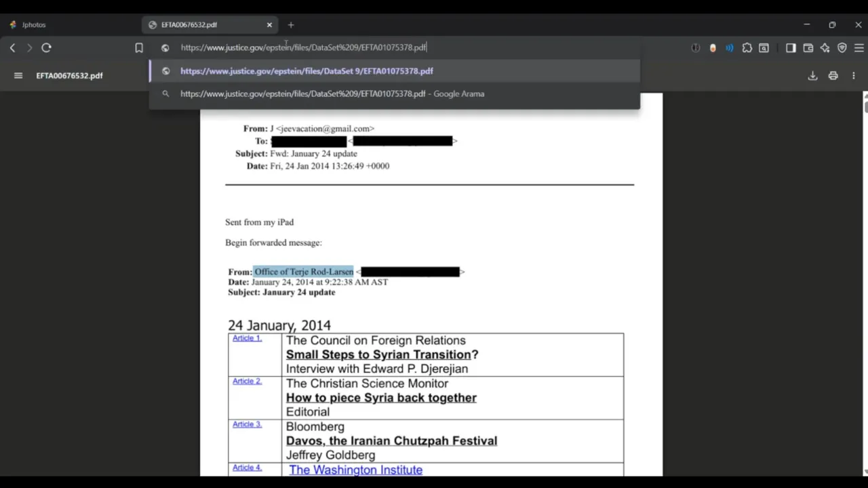Click the Small Steps to Syrian Transition? headline
868x488 pixels.
[x=382, y=354]
